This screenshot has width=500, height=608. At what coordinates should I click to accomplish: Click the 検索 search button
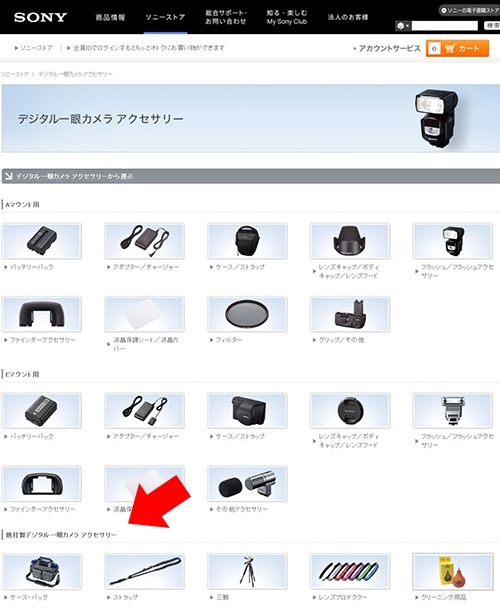pos(492,26)
